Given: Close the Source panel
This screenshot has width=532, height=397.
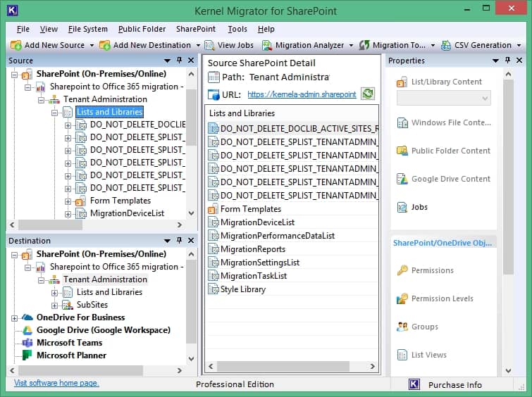Looking at the screenshot, I should 191,61.
